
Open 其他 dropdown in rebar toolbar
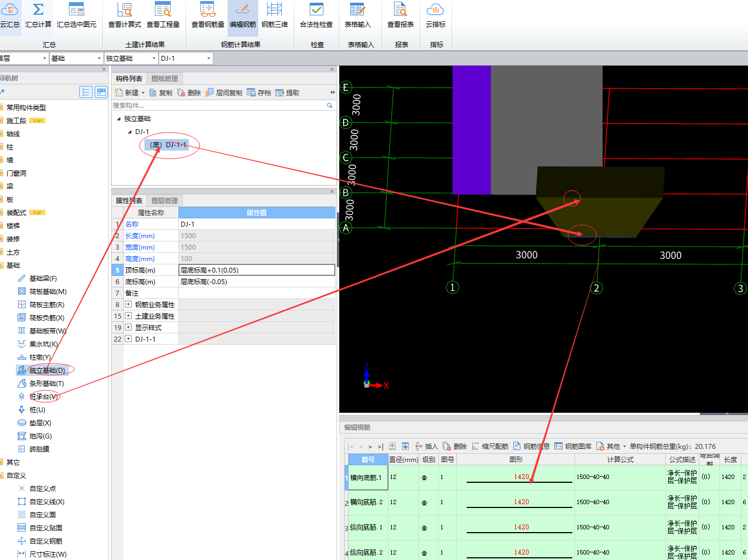611,446
